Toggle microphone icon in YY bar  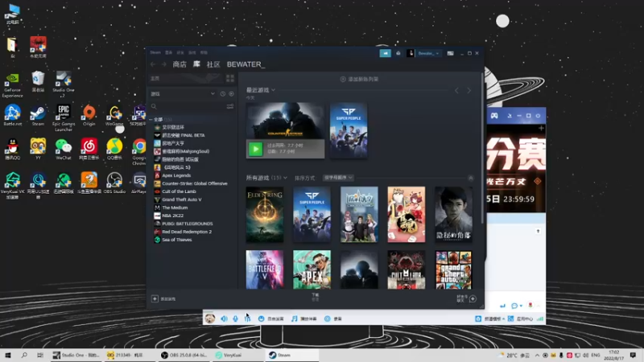coord(235,319)
